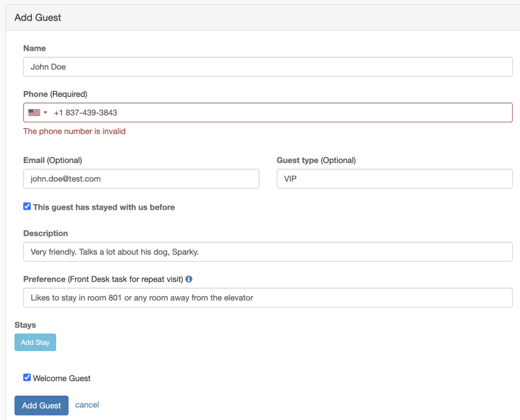Click the 'Name' field label

35,49
